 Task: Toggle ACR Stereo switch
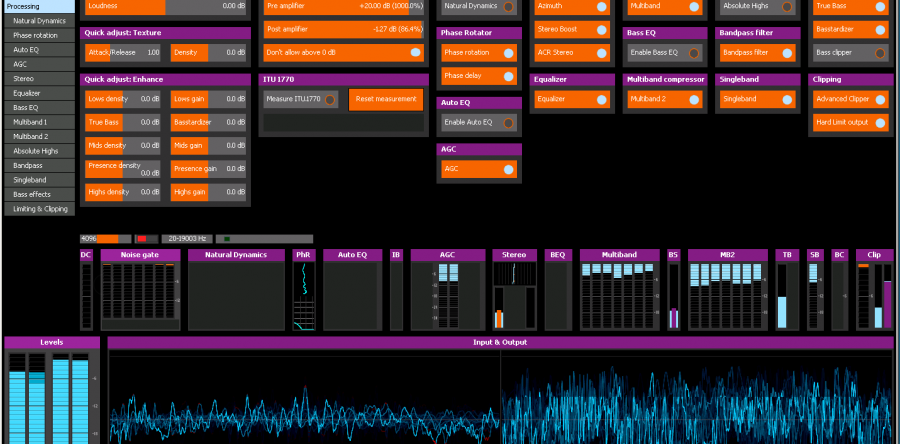[x=572, y=53]
